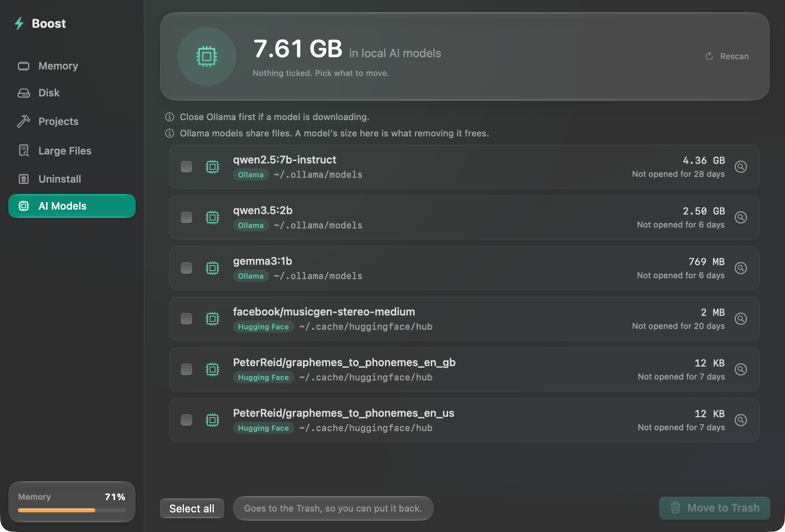Image resolution: width=785 pixels, height=532 pixels.
Task: Click chip icon of qwen3.5:2b row
Action: tap(213, 217)
